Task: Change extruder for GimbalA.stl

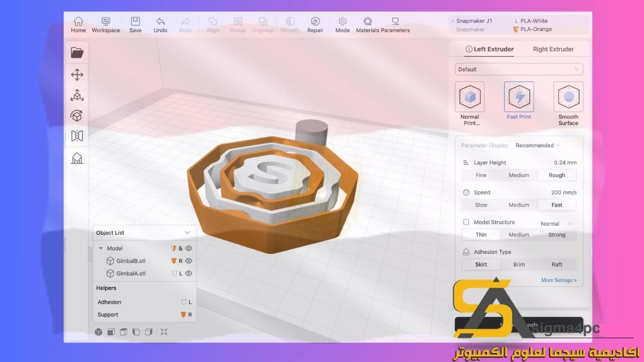Action: 177,274
